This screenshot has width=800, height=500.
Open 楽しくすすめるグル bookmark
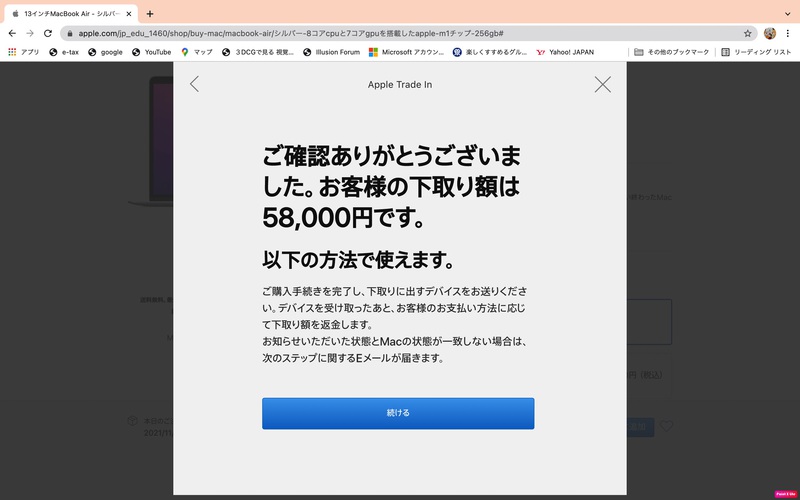[490, 52]
